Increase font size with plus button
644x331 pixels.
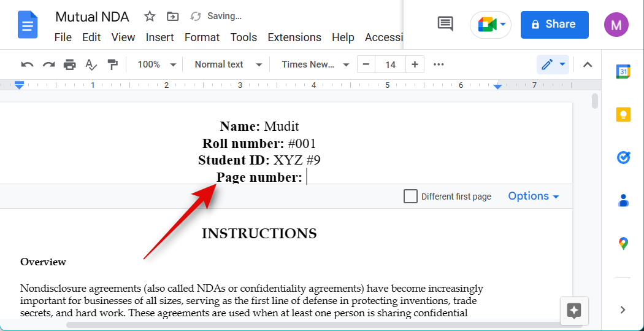click(x=415, y=64)
